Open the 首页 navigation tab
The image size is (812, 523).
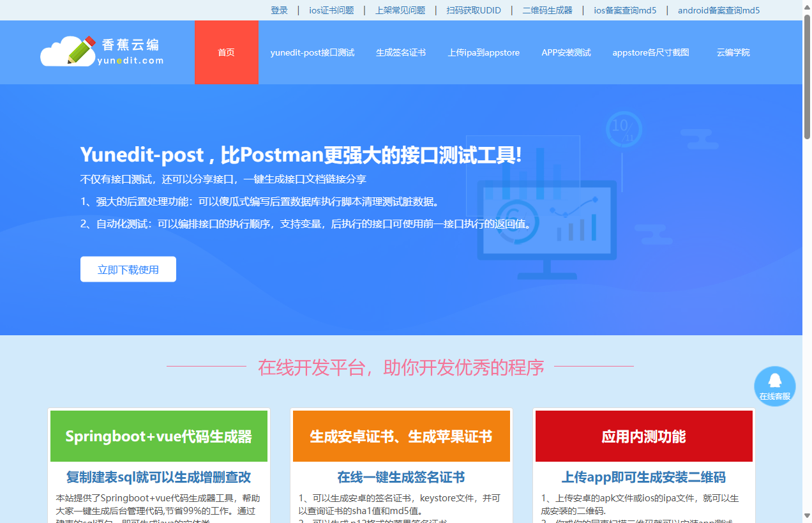[x=226, y=52]
